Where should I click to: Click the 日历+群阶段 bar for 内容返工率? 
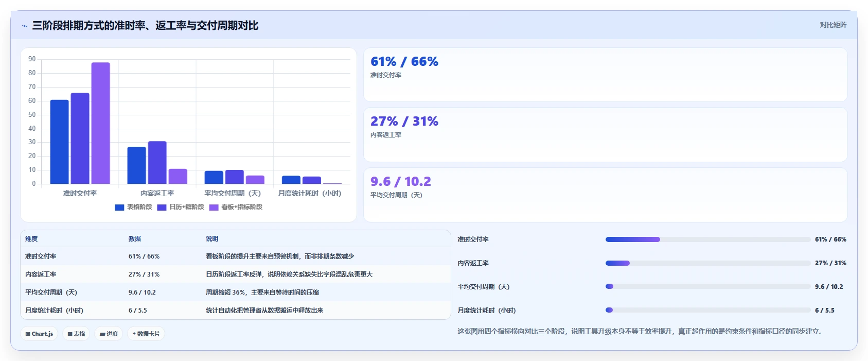[x=157, y=162]
